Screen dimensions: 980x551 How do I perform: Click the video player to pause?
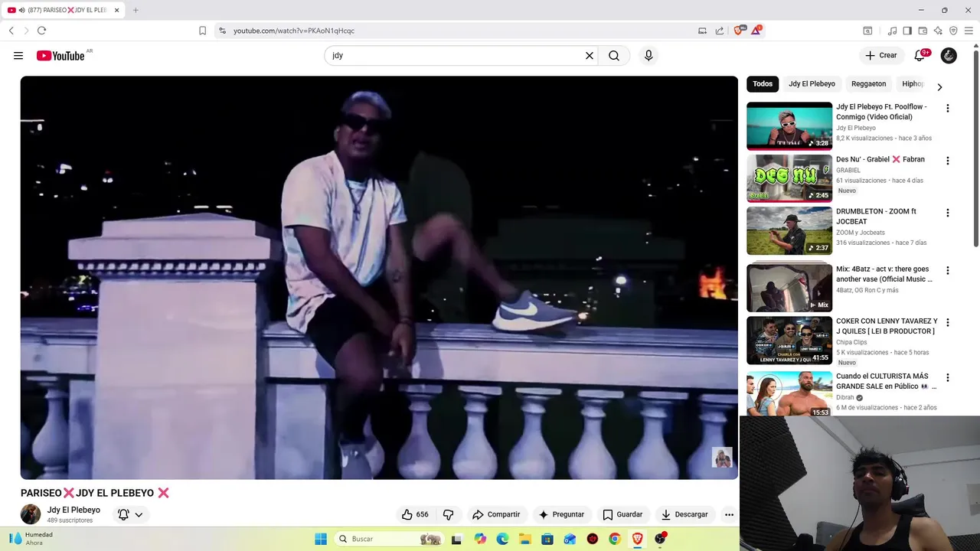[379, 277]
